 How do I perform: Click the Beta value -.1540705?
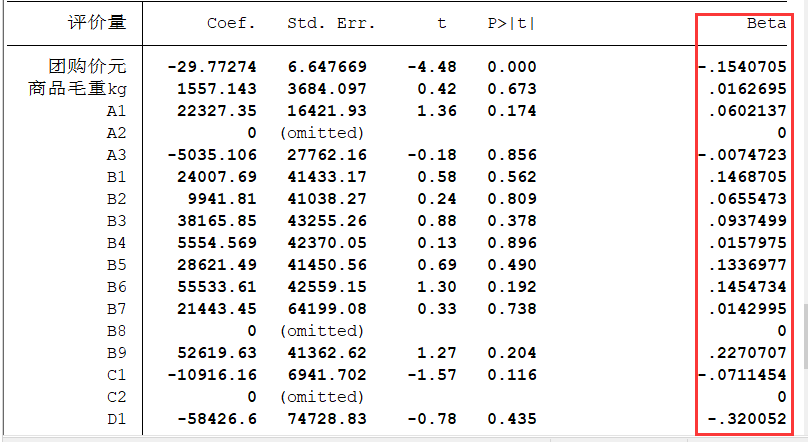tap(743, 67)
